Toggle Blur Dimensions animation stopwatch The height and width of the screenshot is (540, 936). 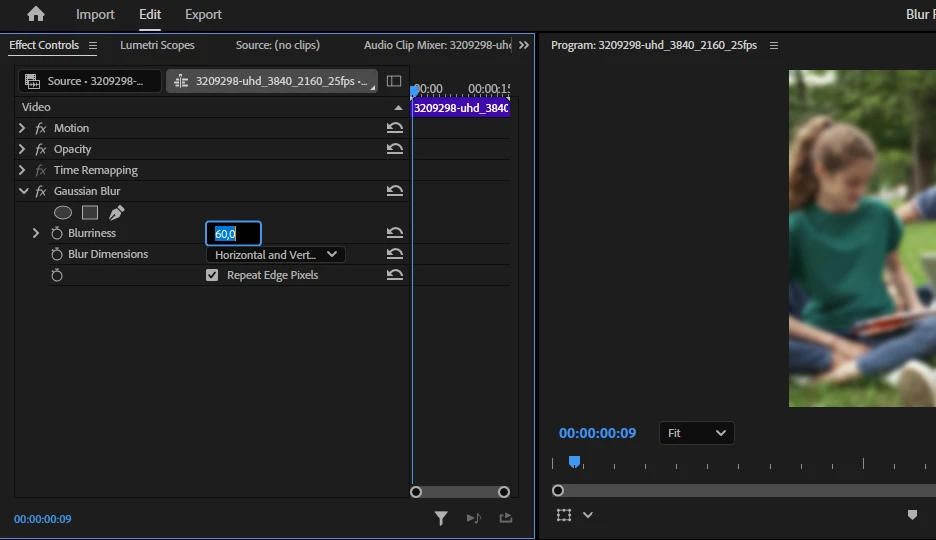[57, 254]
